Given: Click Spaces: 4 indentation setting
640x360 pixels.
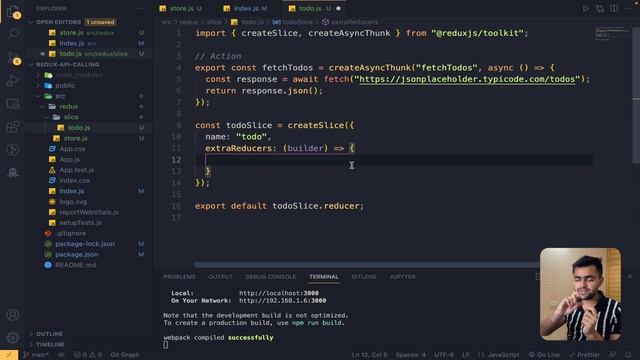Looking at the screenshot, I should point(410,355).
